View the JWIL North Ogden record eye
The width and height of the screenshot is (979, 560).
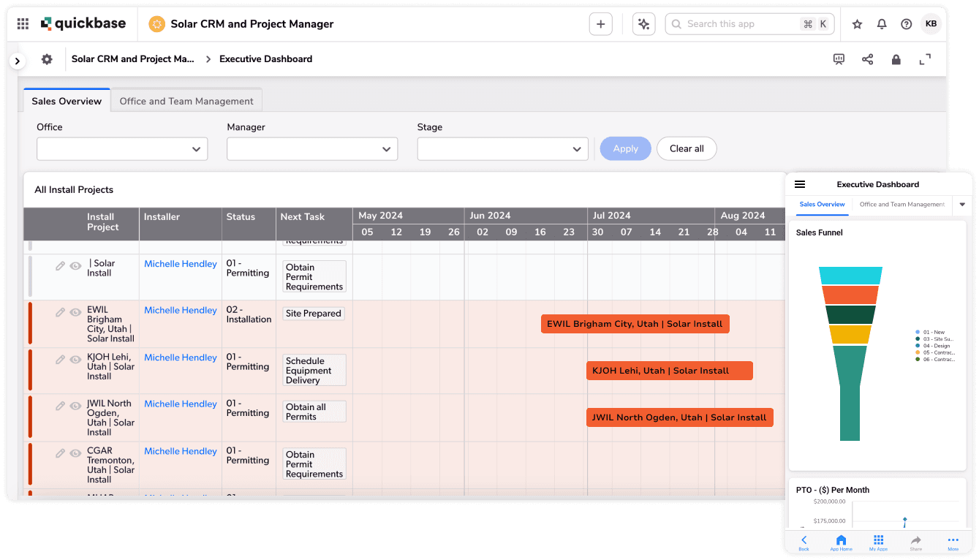tap(75, 406)
